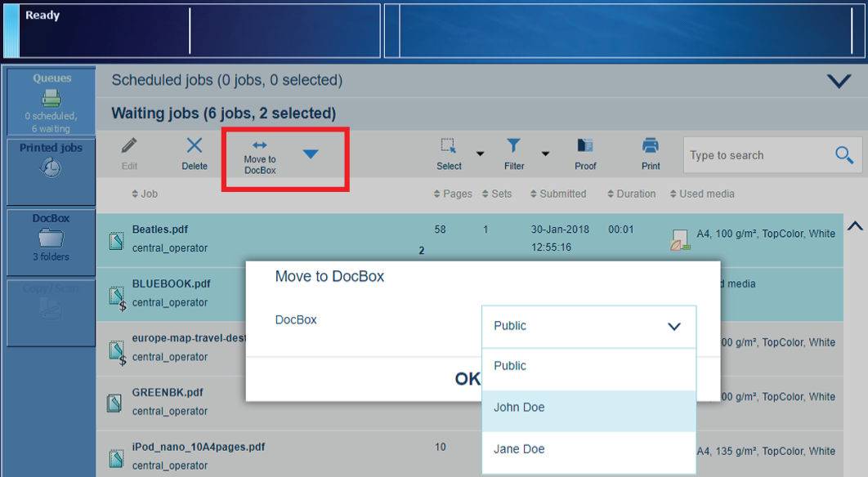Screen dimensions: 868x477
Task: Choose Jane Doe from DocBox list
Action: pyautogui.click(x=588, y=449)
